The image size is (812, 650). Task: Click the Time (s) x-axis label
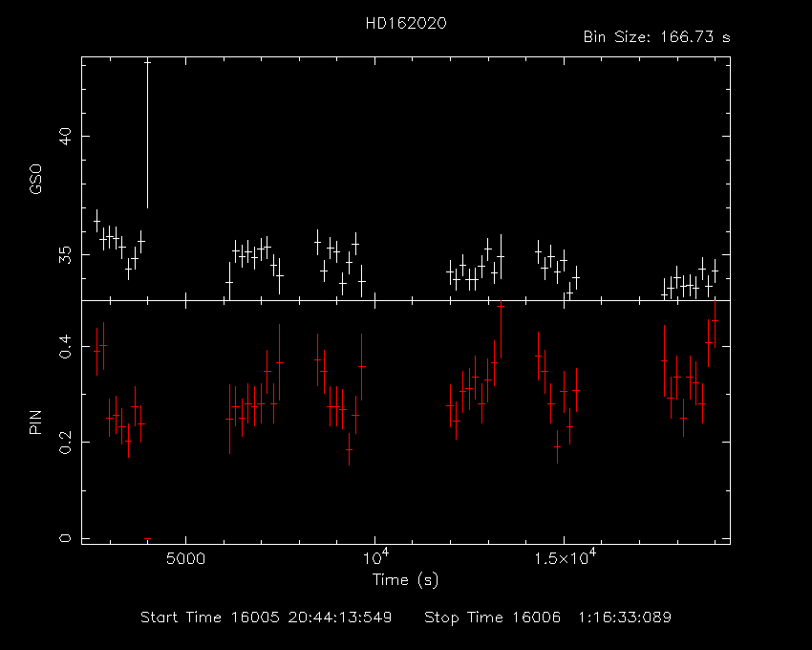(405, 579)
